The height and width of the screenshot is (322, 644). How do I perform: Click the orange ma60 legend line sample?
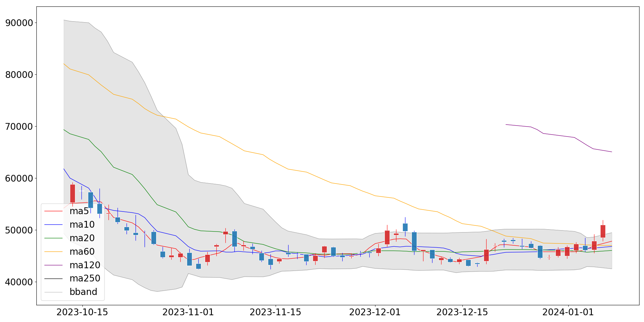[53, 251]
